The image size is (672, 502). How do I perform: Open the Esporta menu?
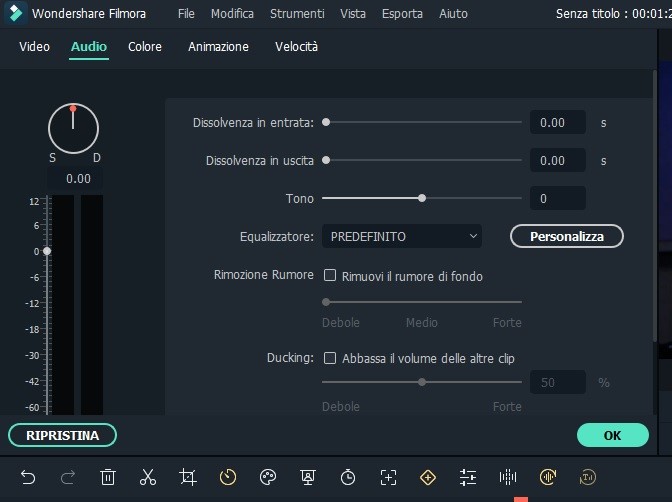[x=402, y=14]
